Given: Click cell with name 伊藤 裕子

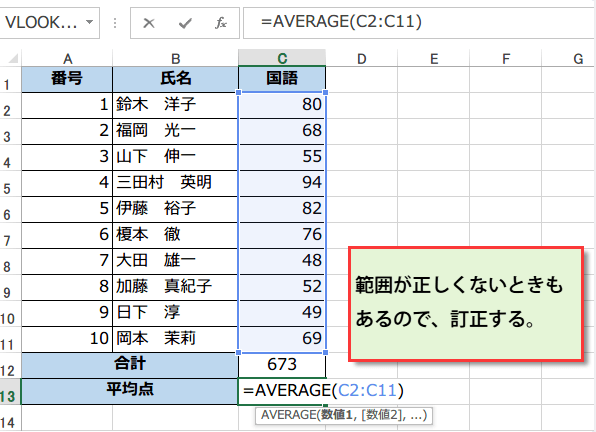Looking at the screenshot, I should (x=175, y=209).
